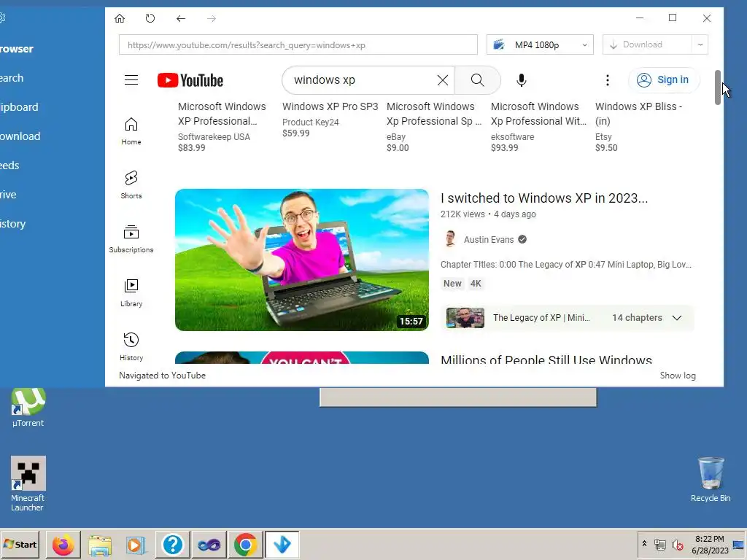Open the help question mark taskbar icon

(172, 544)
